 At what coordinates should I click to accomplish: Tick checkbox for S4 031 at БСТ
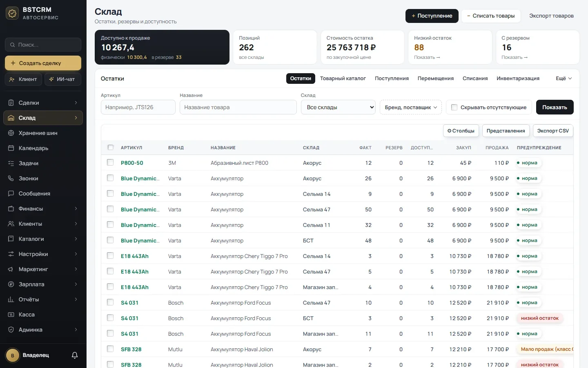point(110,318)
